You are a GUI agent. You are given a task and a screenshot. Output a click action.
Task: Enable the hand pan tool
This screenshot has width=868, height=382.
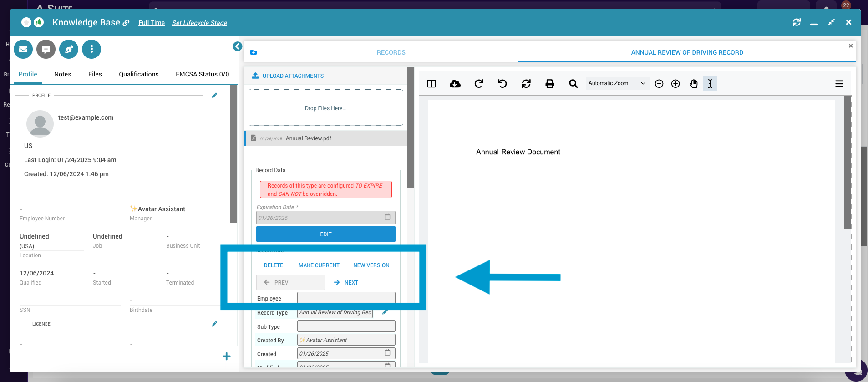pos(694,84)
